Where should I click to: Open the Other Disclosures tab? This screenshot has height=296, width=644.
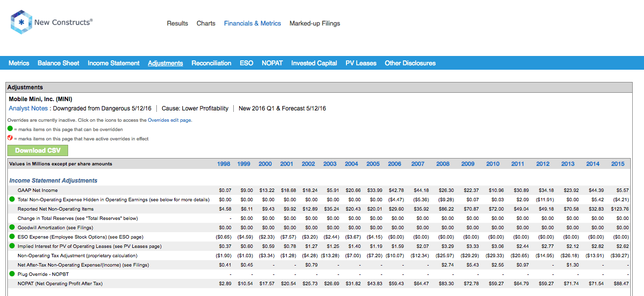click(x=410, y=63)
